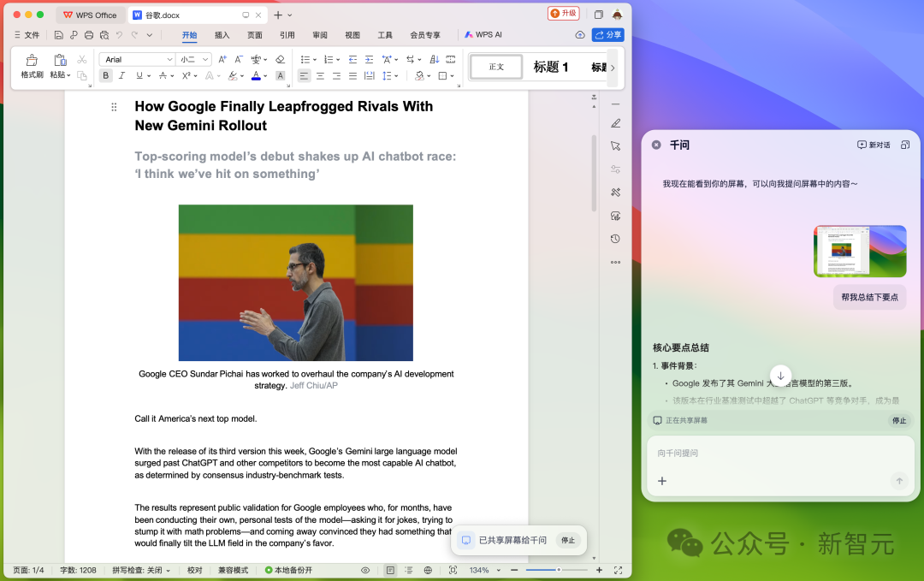Toggle eye protection mode icon in status bar
The height and width of the screenshot is (581, 924).
tap(365, 570)
